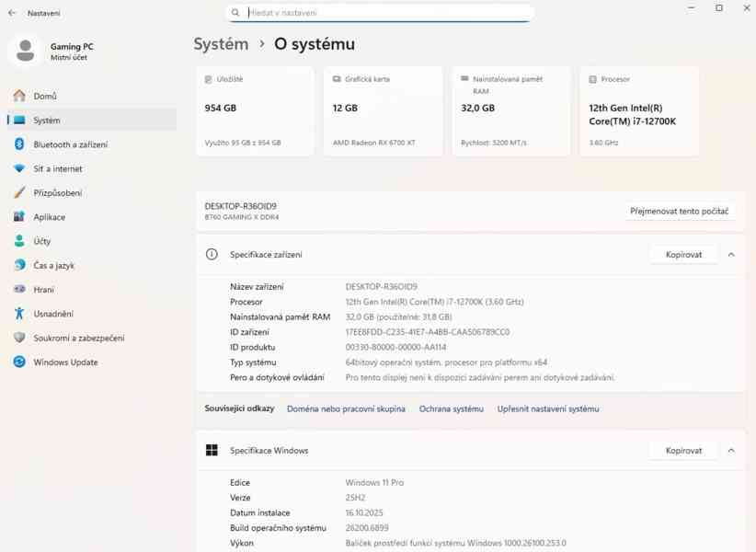Click Přejmenovat tento počítač
Viewport: 756px width, 552px height.
(x=682, y=211)
